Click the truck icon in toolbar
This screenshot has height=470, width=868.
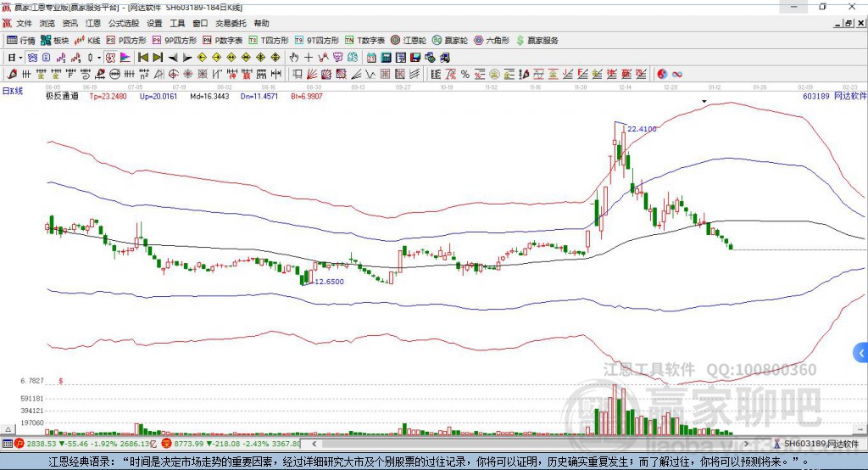[444, 58]
